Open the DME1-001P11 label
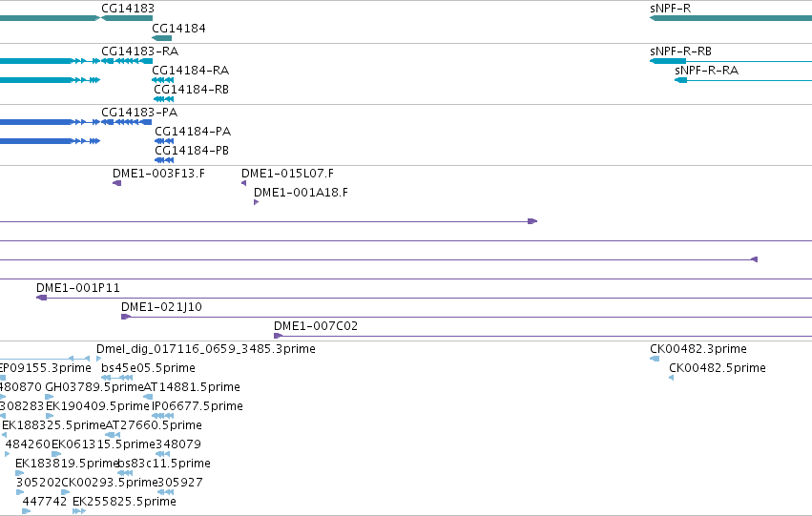Image resolution: width=812 pixels, height=516 pixels. click(x=78, y=288)
